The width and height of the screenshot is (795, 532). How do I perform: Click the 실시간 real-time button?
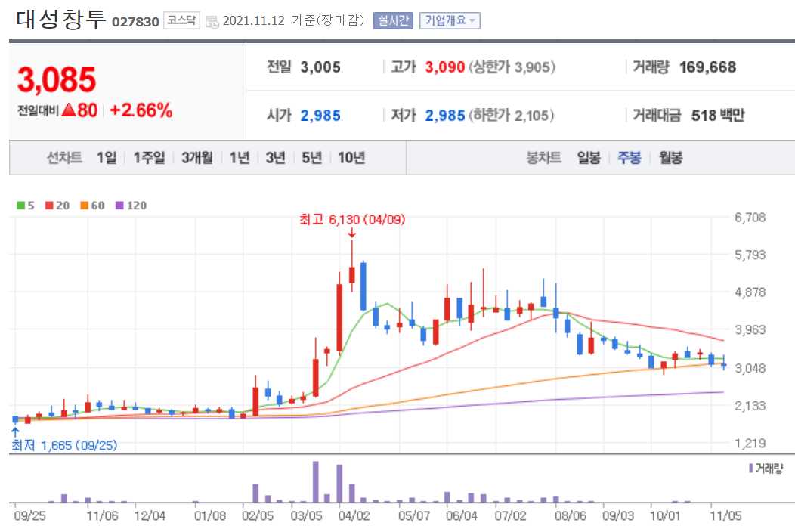tap(394, 20)
